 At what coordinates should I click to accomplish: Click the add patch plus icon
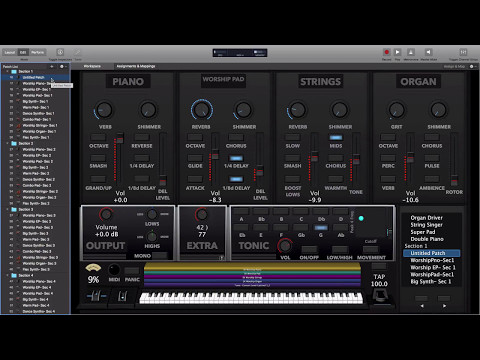(52, 66)
